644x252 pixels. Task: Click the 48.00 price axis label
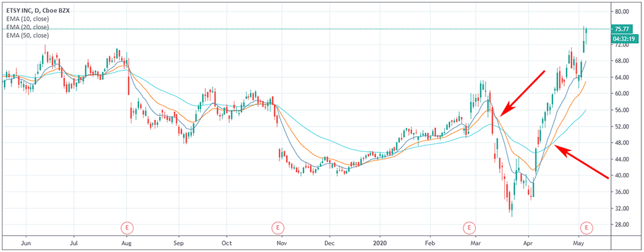pos(622,143)
